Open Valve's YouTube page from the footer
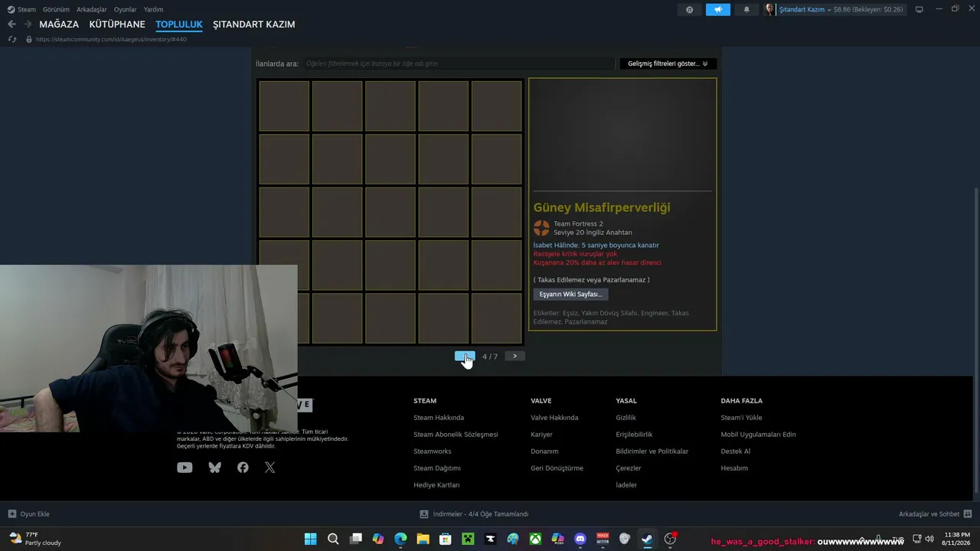Viewport: 980px width, 551px height. pos(185,468)
